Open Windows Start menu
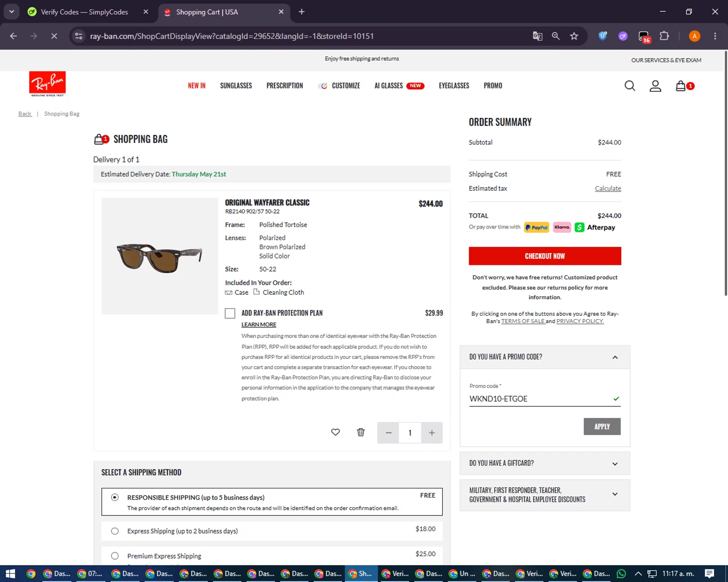 10,574
